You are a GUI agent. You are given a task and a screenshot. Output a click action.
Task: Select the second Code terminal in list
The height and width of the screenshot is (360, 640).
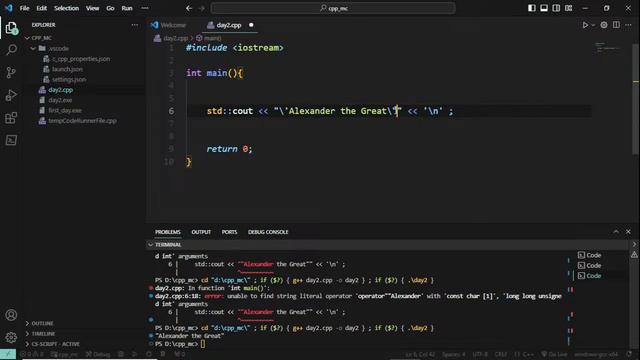coord(590,265)
